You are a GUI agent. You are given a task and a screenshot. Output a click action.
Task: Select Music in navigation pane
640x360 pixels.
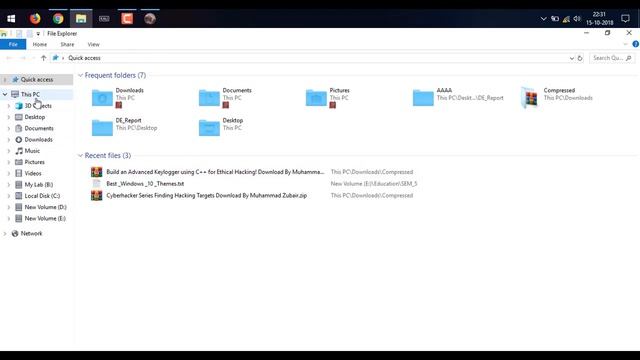[x=32, y=151]
